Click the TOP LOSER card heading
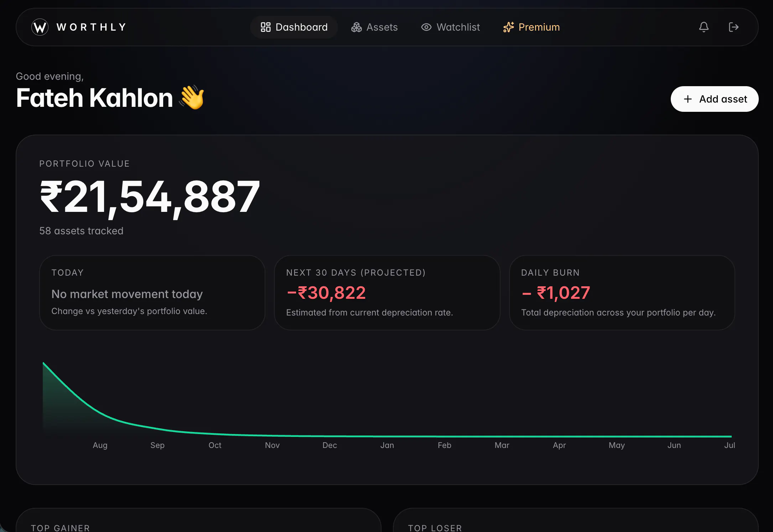The image size is (773, 532). pyautogui.click(x=435, y=528)
